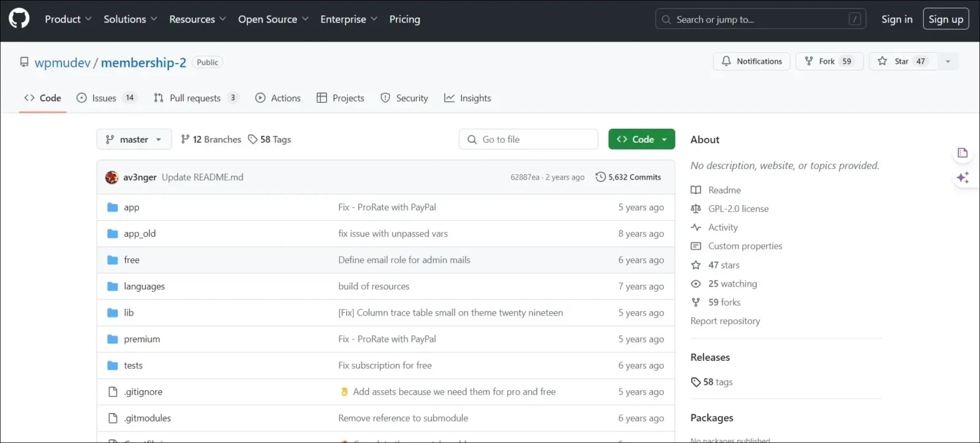Click the Go to file search field
The height and width of the screenshot is (443, 980).
(x=528, y=140)
